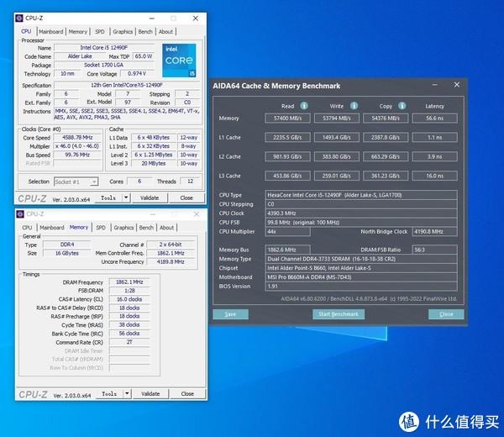Click the North Bridge Clock 4190.8 MHz field
The height and width of the screenshot is (437, 504).
(434, 231)
